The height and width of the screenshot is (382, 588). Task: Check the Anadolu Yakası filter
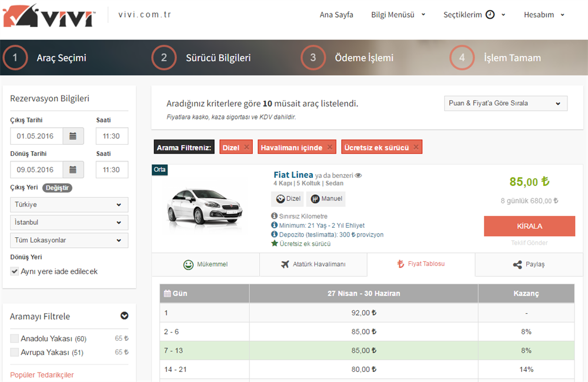[x=14, y=338]
